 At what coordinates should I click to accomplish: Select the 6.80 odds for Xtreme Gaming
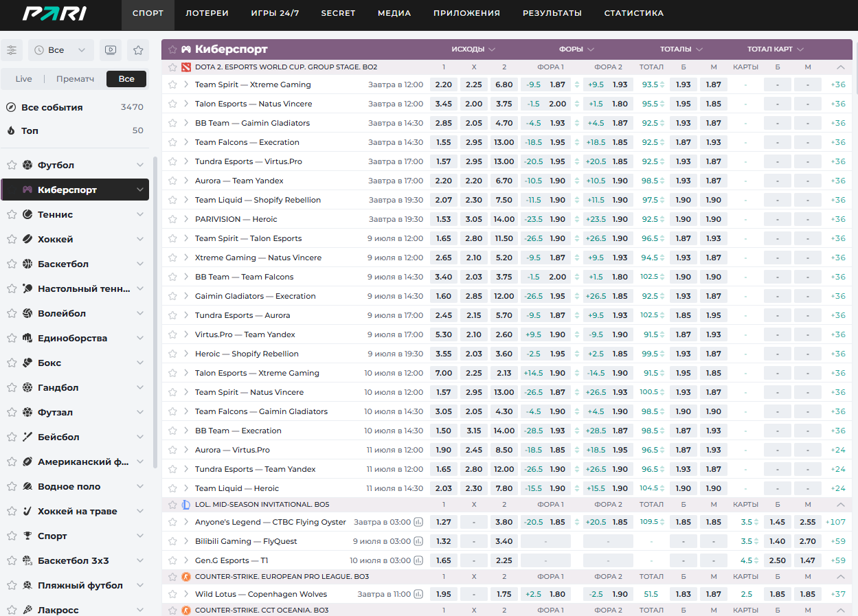tap(504, 84)
